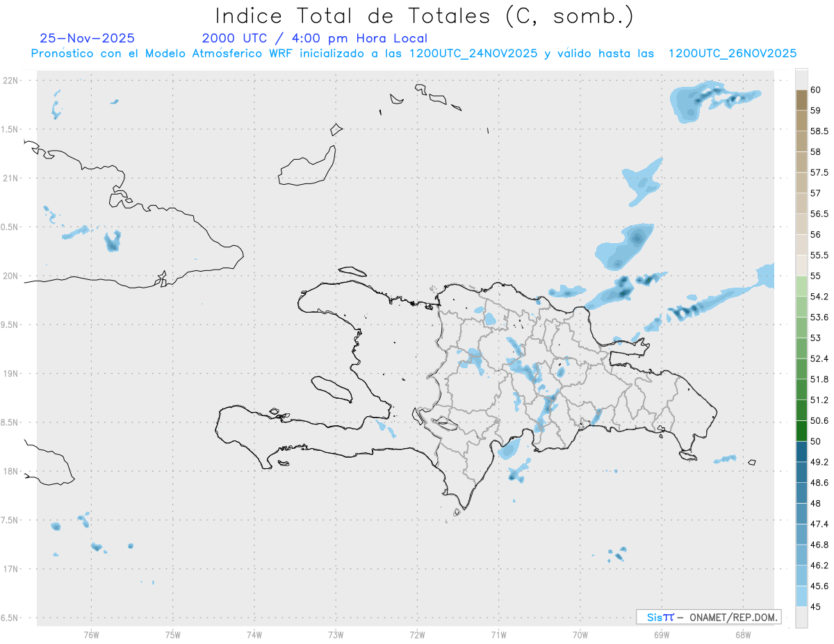Click the initialization time '1200UTC_24NOV2025'
This screenshot has height=644, width=834.
(x=473, y=53)
